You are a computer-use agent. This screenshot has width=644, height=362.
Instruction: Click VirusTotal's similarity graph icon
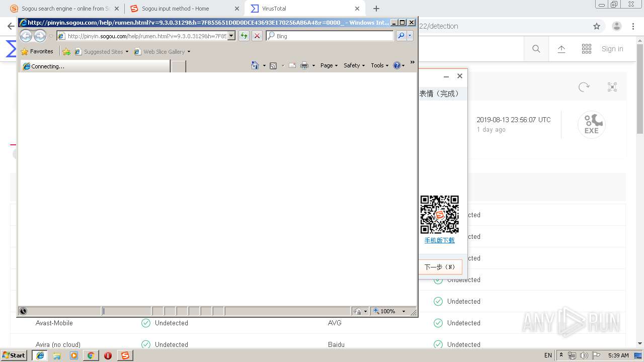pyautogui.click(x=612, y=87)
